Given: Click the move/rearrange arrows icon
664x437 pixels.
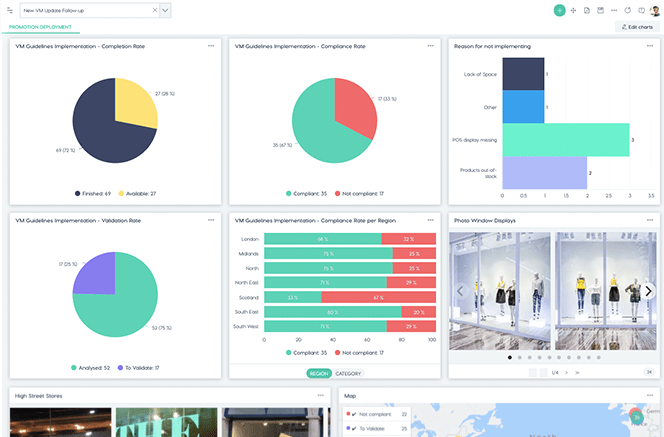Looking at the screenshot, I should point(573,10).
